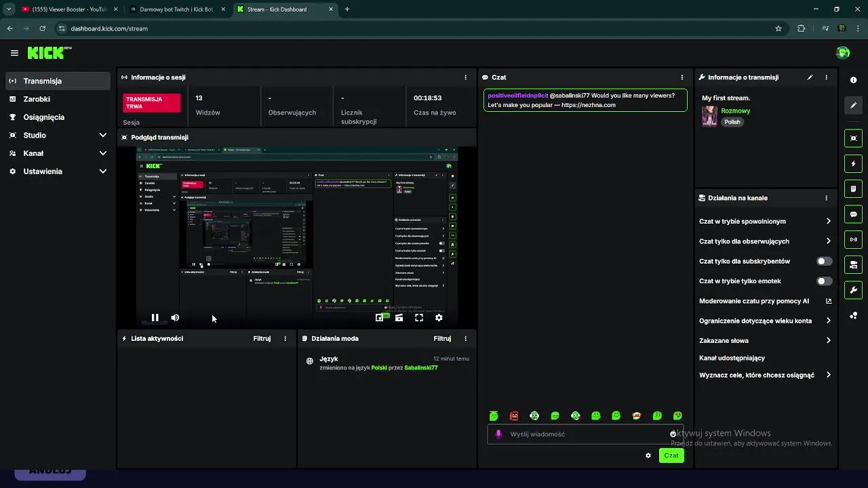The image size is (868, 488).
Task: Click the three-dots cluster icon at sidebar bottom
Action: pyautogui.click(x=853, y=315)
